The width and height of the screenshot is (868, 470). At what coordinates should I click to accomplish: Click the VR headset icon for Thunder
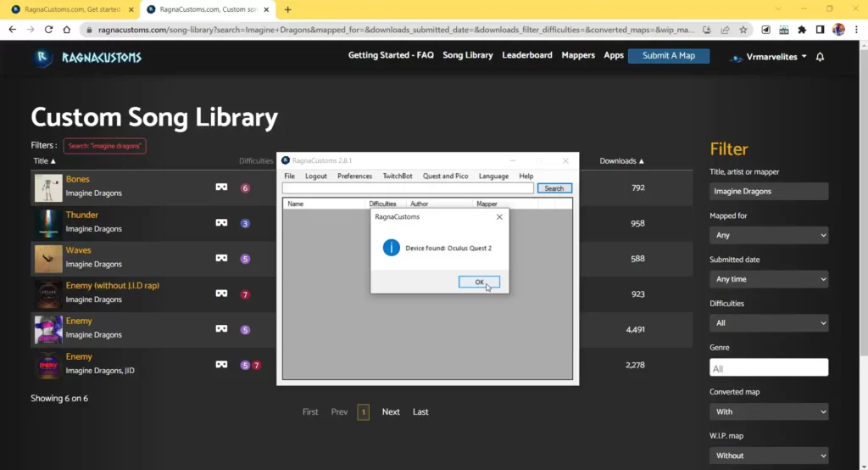coord(221,223)
